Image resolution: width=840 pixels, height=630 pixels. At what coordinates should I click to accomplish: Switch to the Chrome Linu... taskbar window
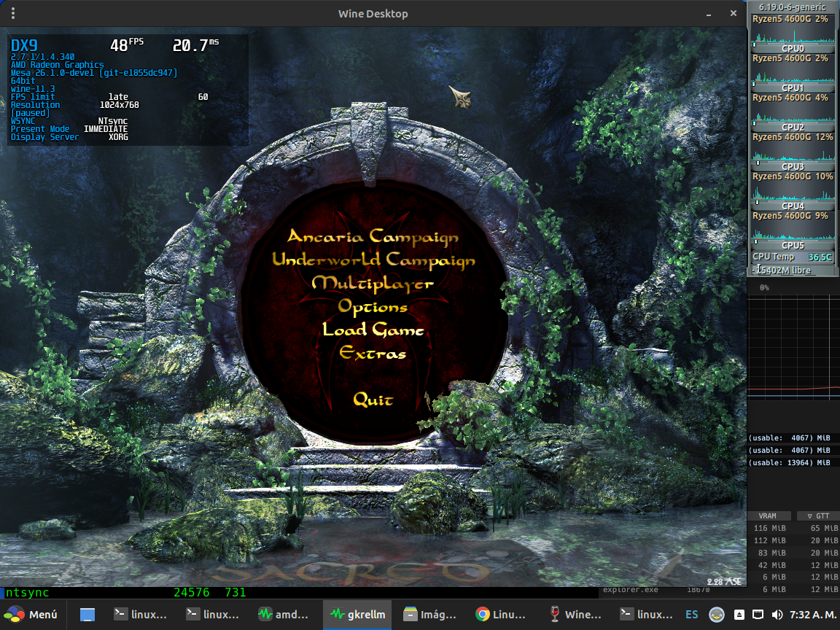click(501, 615)
